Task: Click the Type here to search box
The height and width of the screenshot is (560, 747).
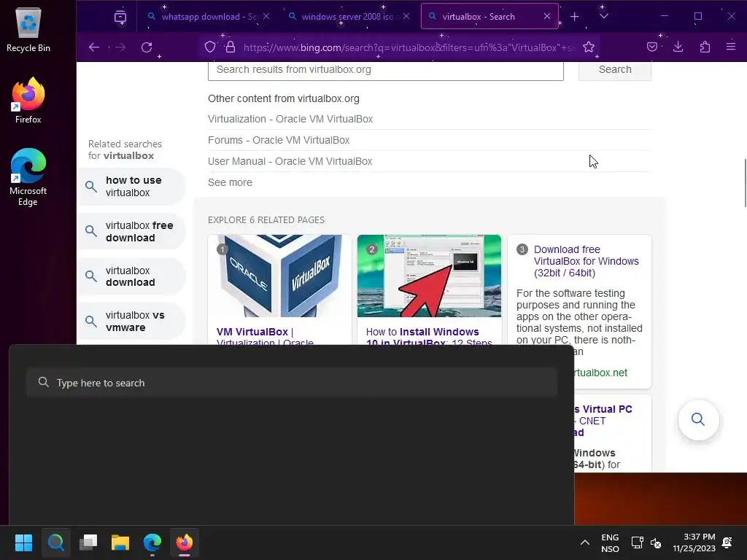Action: (x=292, y=382)
